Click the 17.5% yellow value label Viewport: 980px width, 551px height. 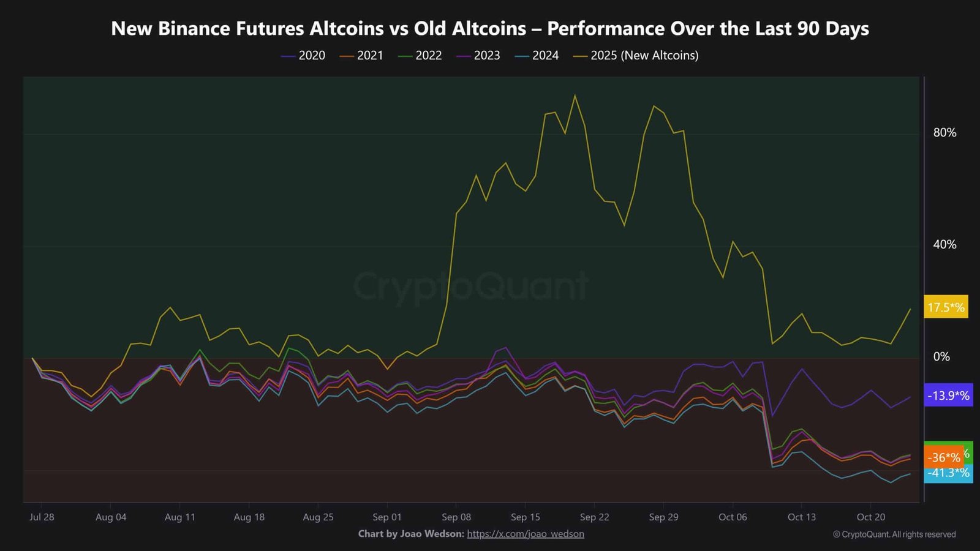click(x=946, y=307)
